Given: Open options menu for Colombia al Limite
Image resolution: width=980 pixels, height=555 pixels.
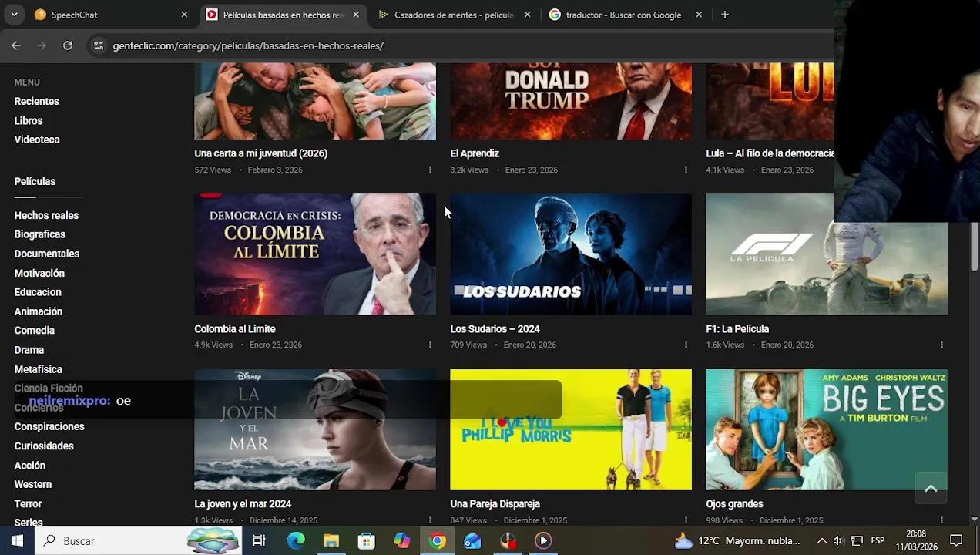Looking at the screenshot, I should click(x=430, y=345).
